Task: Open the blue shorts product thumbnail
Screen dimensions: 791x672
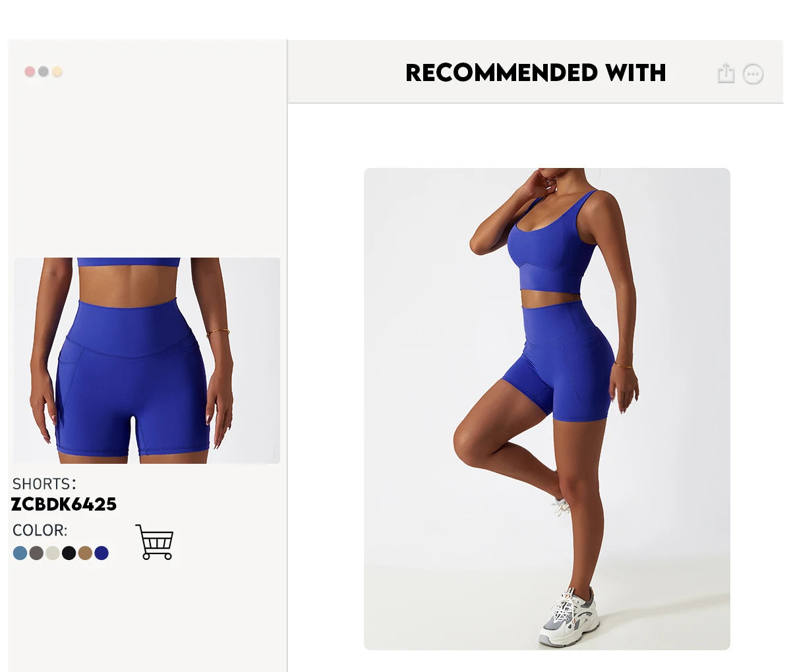Action: (147, 360)
